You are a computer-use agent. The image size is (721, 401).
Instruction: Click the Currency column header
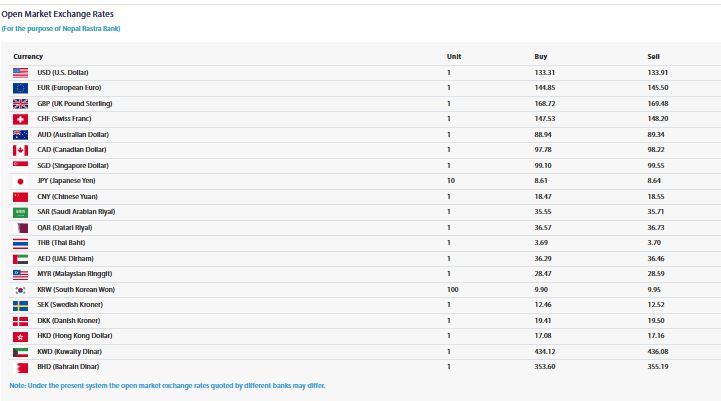pos(28,56)
